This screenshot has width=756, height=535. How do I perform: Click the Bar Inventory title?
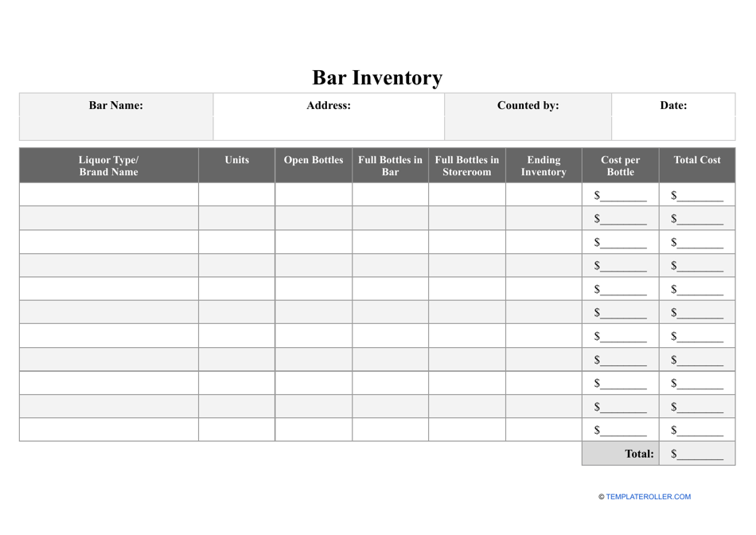coord(377,78)
